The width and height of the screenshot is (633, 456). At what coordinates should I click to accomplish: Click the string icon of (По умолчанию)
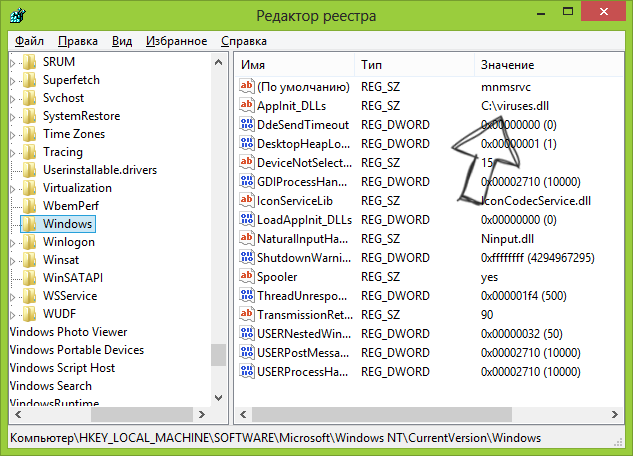point(247,86)
